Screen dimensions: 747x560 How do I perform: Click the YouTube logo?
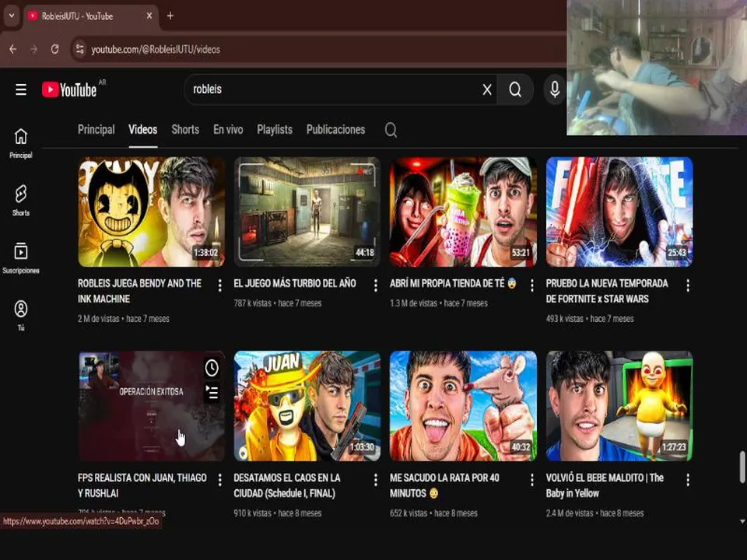69,89
